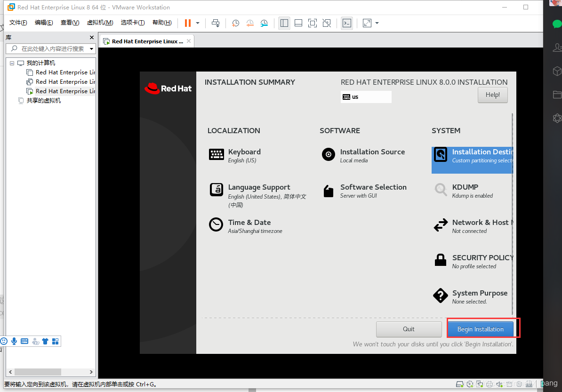The height and width of the screenshot is (392, 562).
Task: Open the 编辑(E) menu
Action: (x=44, y=23)
